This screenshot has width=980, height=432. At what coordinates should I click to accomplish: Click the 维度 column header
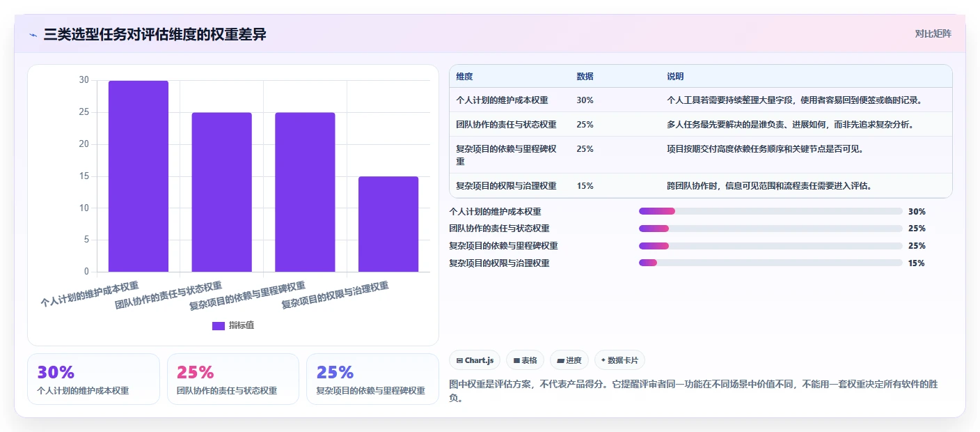464,77
